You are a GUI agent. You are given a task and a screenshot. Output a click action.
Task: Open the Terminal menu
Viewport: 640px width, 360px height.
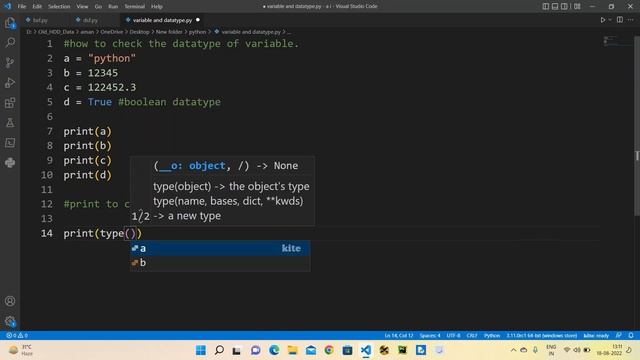pos(134,7)
